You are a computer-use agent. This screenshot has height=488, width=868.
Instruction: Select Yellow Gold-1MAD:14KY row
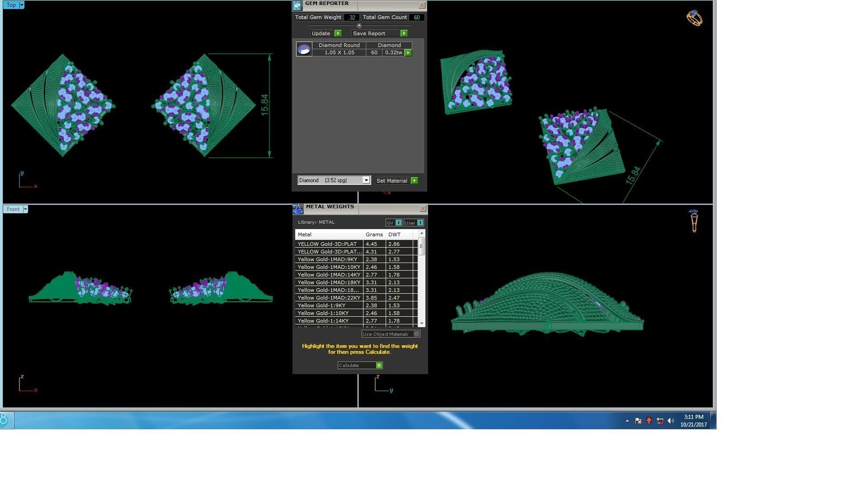point(329,275)
